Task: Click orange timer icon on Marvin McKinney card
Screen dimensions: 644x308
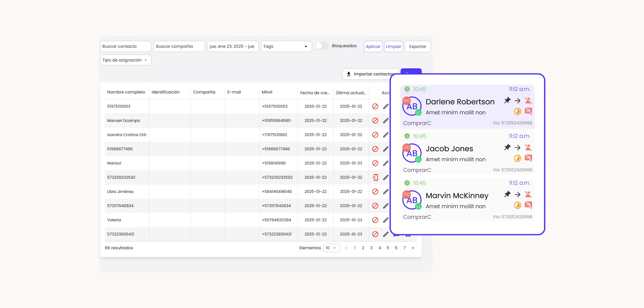Action: point(518,205)
